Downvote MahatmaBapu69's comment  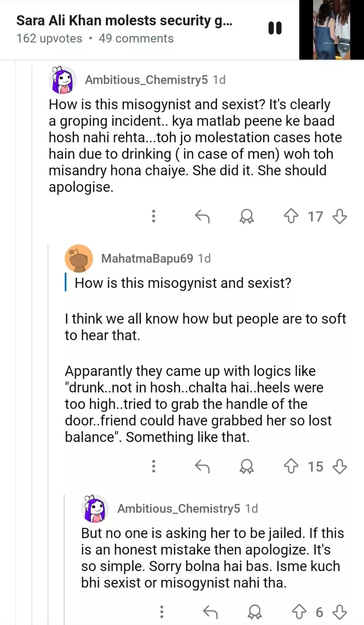point(339,466)
